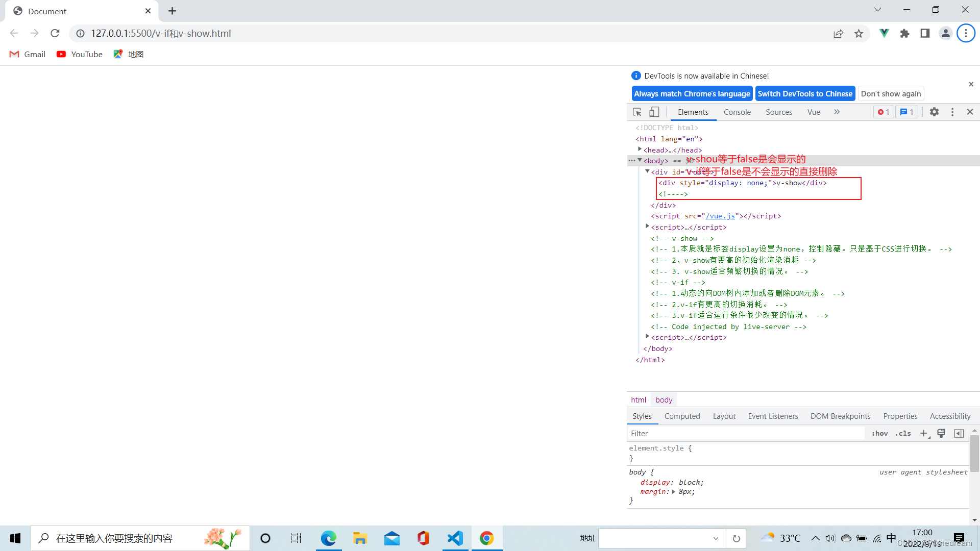This screenshot has width=980, height=551.
Task: Toggle the .cls element classes panel
Action: click(x=903, y=433)
